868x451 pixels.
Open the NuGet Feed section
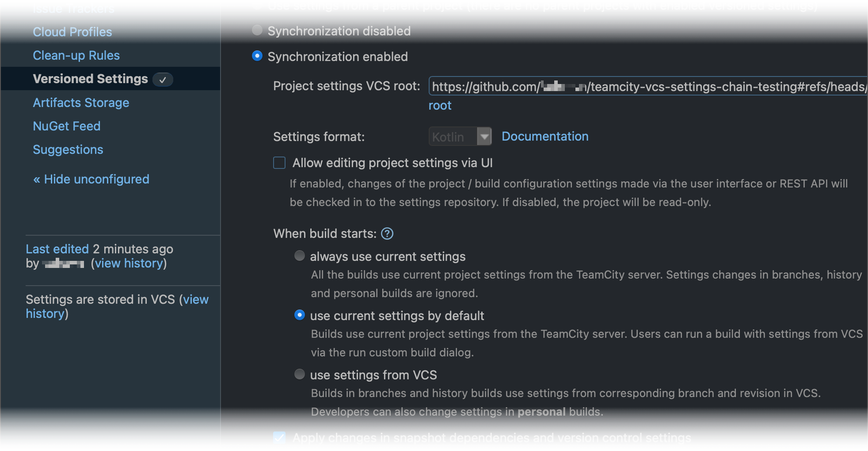66,126
